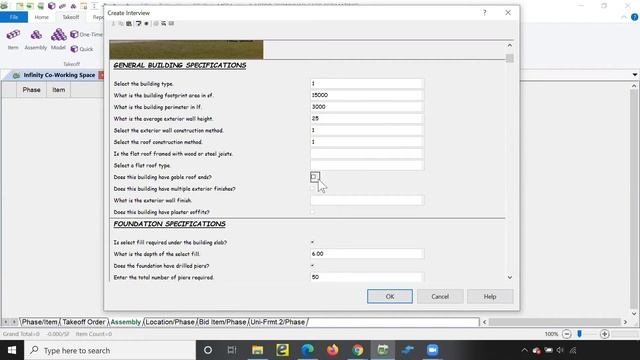Click Cancel in the Create Interview dialog
Viewport: 640px width, 360px height.
(440, 296)
